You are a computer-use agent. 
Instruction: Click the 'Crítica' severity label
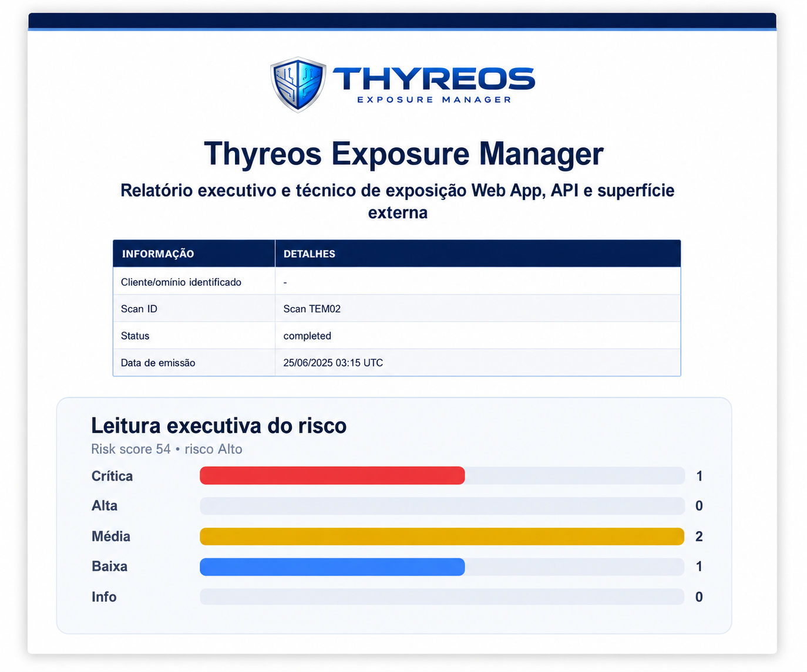pos(112,476)
